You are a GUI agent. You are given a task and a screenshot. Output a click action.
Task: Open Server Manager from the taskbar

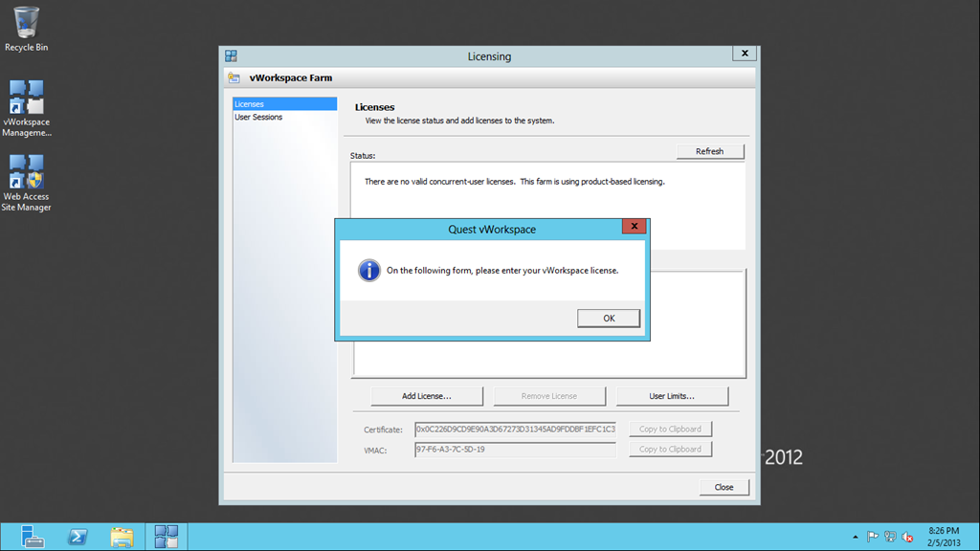tap(32, 537)
